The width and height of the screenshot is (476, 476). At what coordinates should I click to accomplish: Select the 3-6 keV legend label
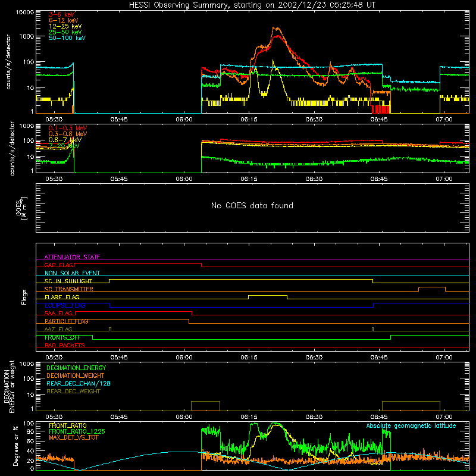click(62, 14)
